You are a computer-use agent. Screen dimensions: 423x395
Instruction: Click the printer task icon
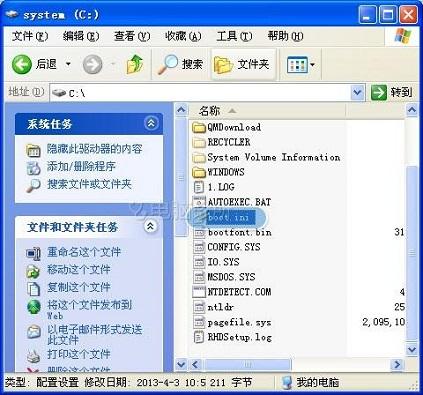click(x=33, y=356)
